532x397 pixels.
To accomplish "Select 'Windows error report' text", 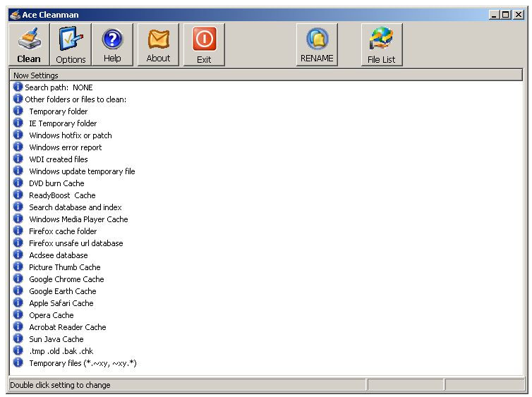I will click(x=66, y=147).
